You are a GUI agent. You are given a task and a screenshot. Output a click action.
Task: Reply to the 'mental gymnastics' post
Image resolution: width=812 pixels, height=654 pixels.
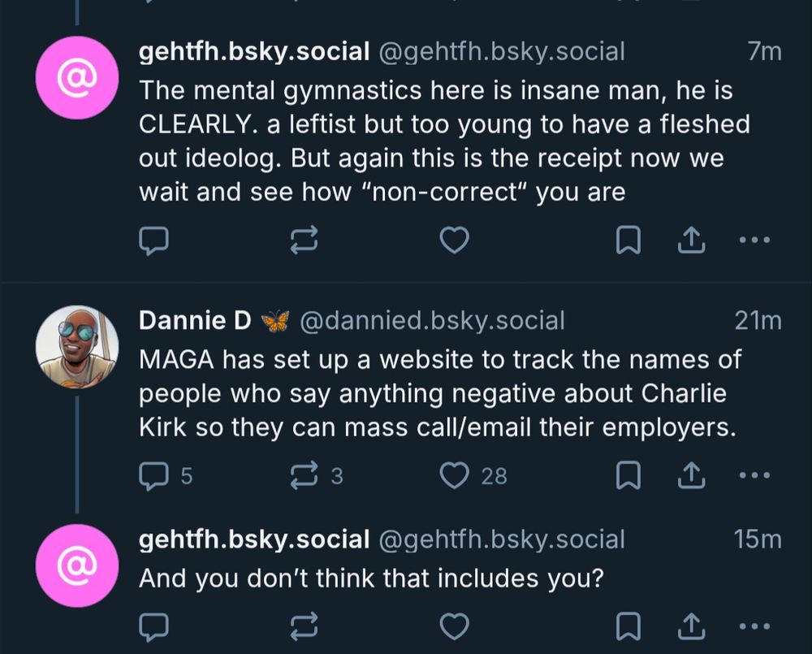tap(153, 240)
